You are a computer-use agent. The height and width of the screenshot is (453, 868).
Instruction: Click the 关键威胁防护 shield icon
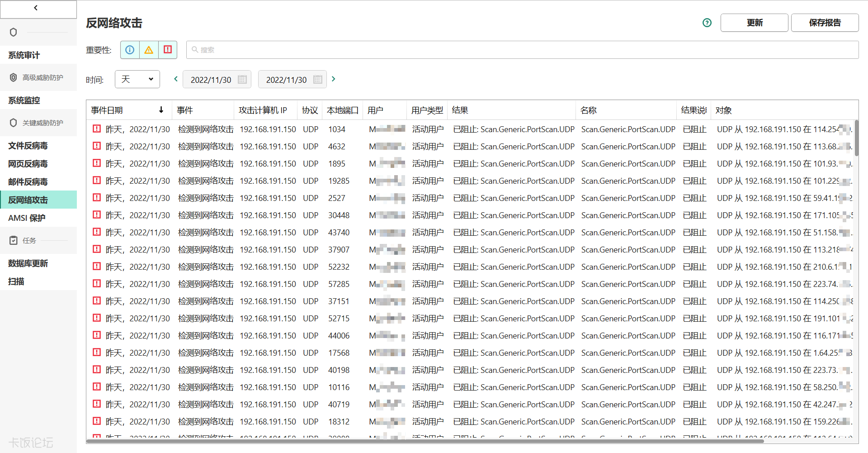[x=14, y=123]
